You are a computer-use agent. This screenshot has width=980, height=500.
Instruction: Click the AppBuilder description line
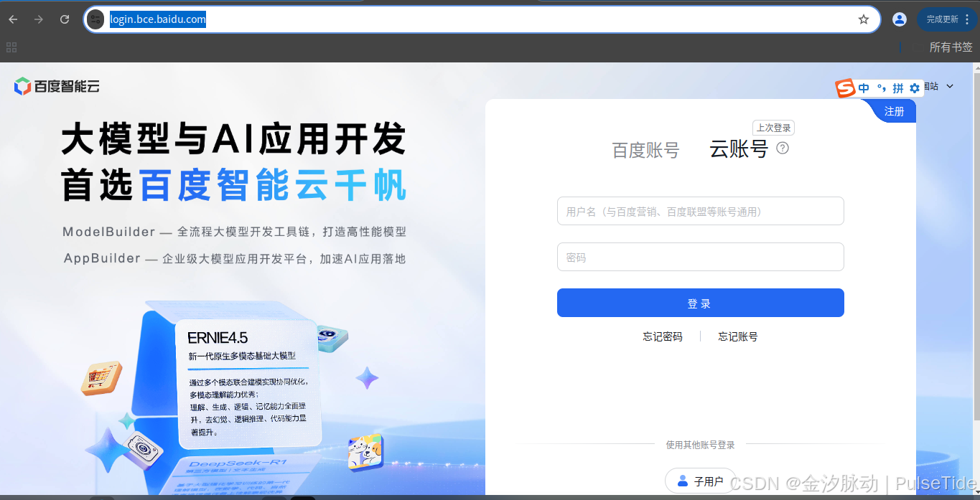[234, 258]
